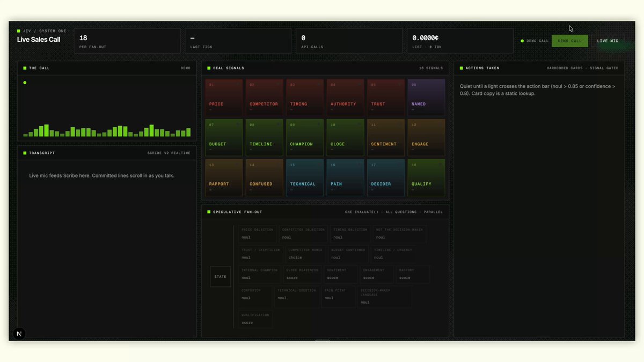Click the BUDGET CONFIRMED fan-out box

click(348, 254)
